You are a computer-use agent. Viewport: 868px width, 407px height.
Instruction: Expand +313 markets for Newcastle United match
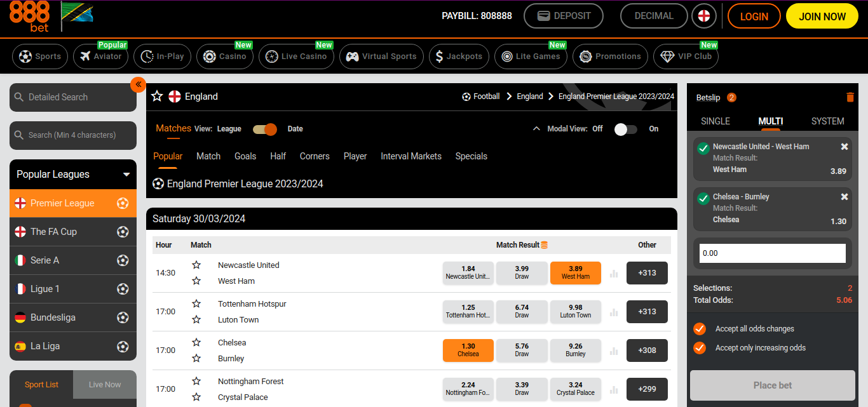(x=647, y=273)
